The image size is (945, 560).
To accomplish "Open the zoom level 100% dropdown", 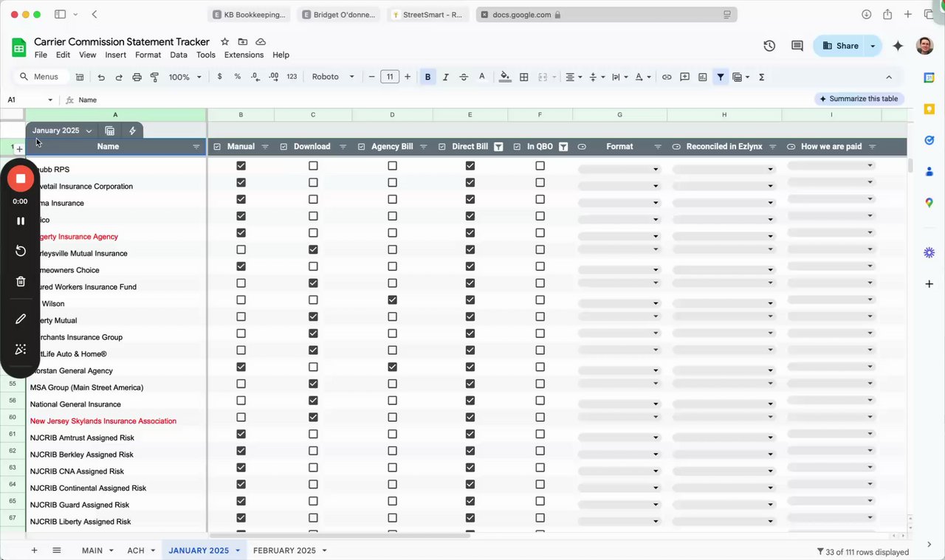I will coord(185,77).
